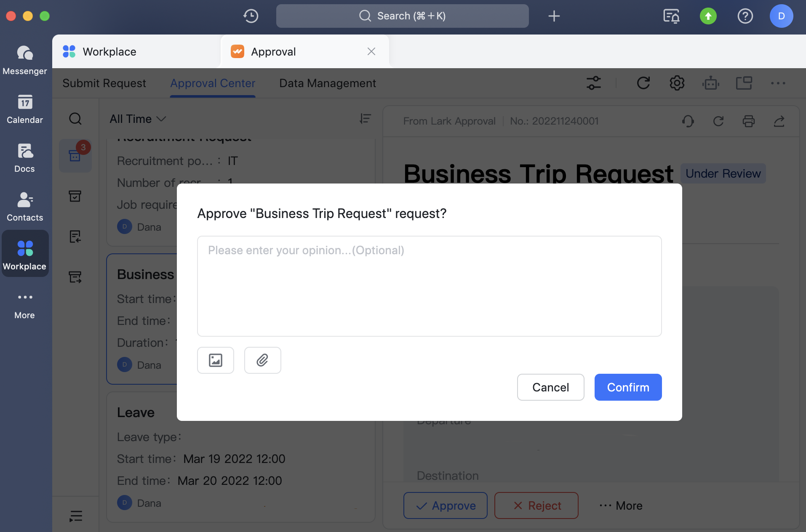Expand the More item in sidebar

pos(25,305)
